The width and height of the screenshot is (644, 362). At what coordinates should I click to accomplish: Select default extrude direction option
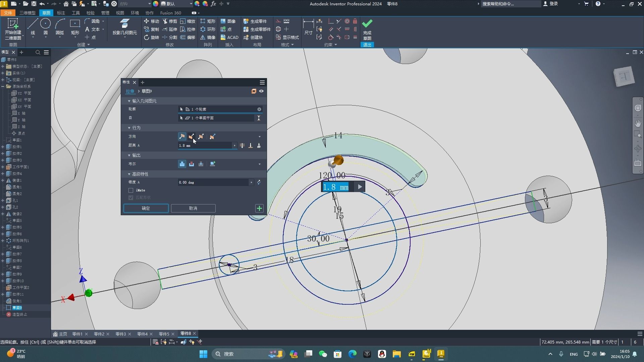182,136
